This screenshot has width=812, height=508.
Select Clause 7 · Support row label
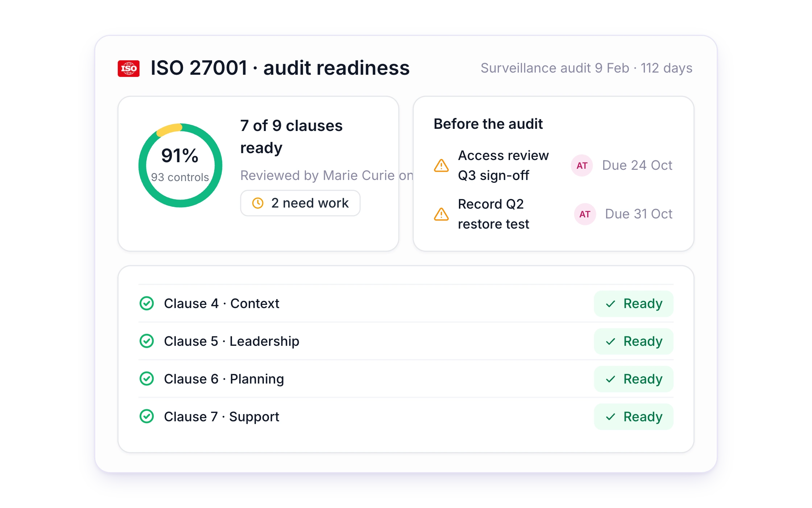coord(221,417)
